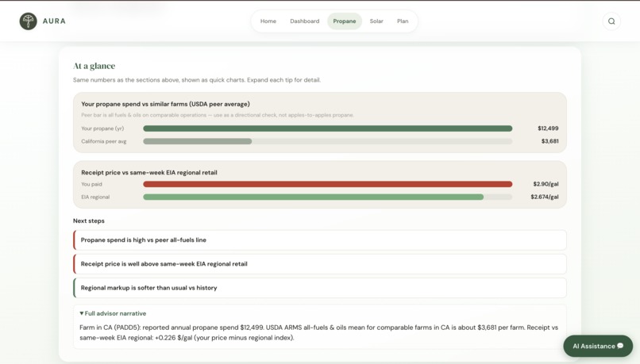Select the Propane tab
This screenshot has width=640, height=364.
345,21
